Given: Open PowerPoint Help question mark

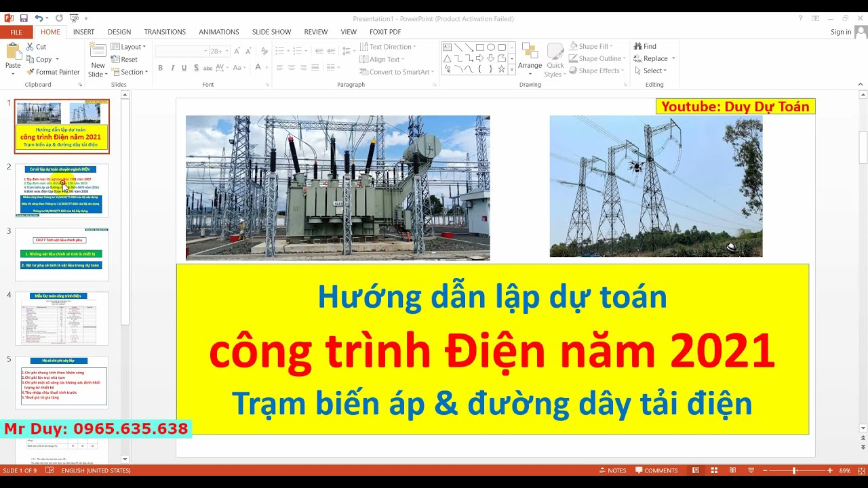Looking at the screenshot, I should coord(800,18).
